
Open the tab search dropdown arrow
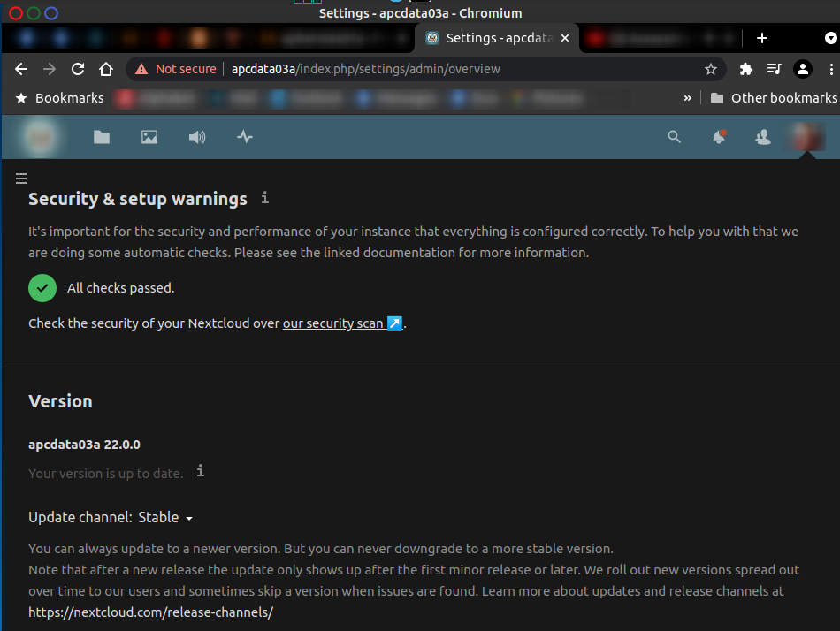[831, 38]
